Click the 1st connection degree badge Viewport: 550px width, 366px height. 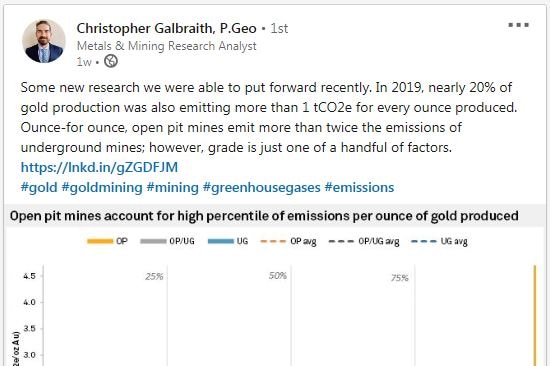pos(279,28)
